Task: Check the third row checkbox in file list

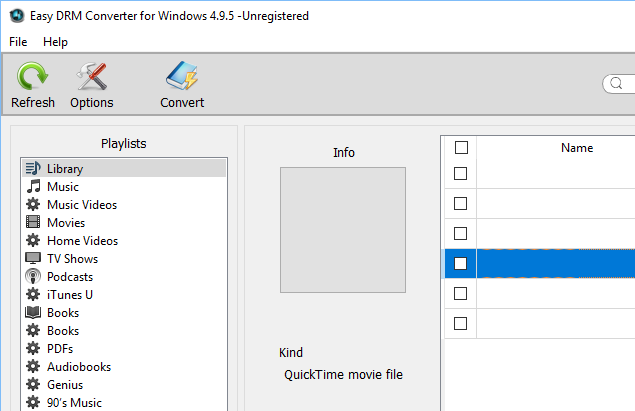Action: pos(460,233)
